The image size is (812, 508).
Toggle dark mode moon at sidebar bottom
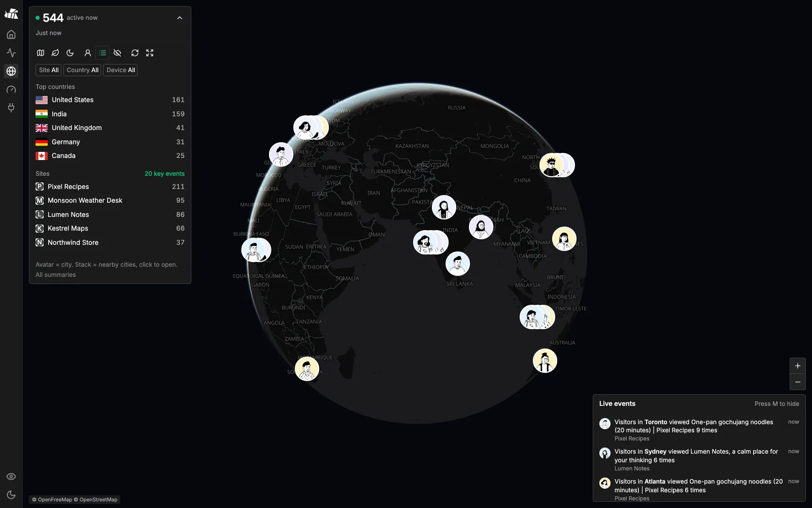pos(11,495)
